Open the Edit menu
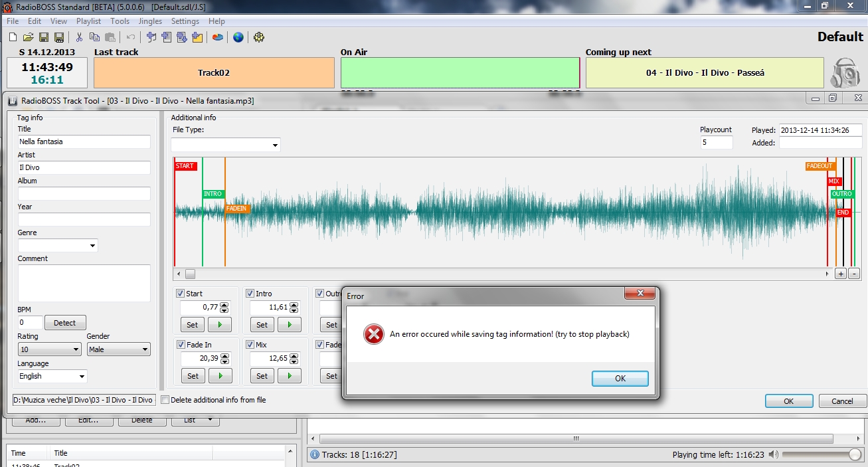This screenshot has height=467, width=868. 35,21
